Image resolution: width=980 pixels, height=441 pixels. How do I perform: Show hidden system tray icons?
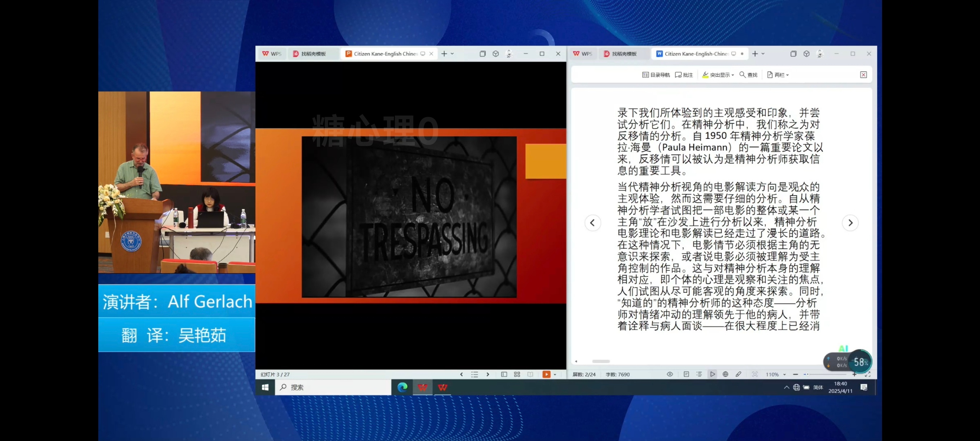pos(786,388)
